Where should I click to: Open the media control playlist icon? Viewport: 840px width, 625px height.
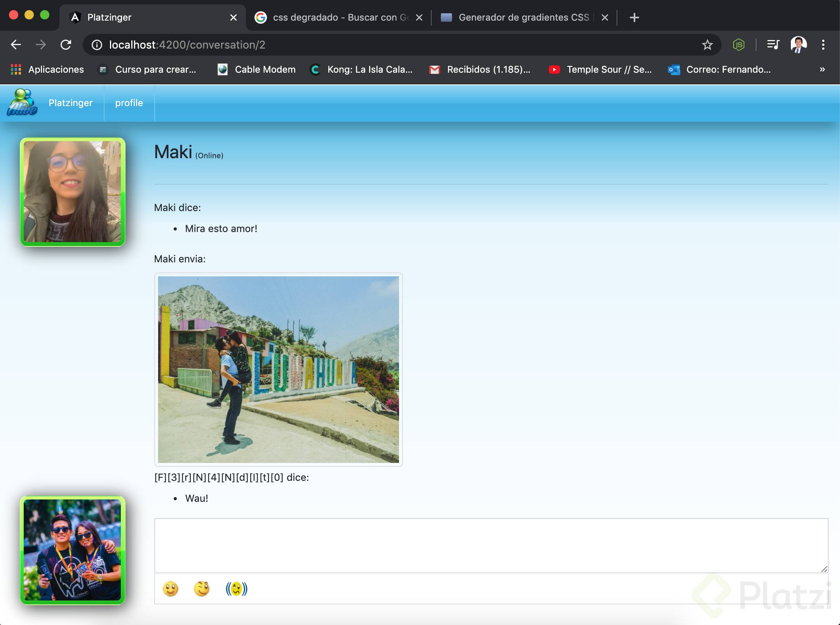(773, 45)
